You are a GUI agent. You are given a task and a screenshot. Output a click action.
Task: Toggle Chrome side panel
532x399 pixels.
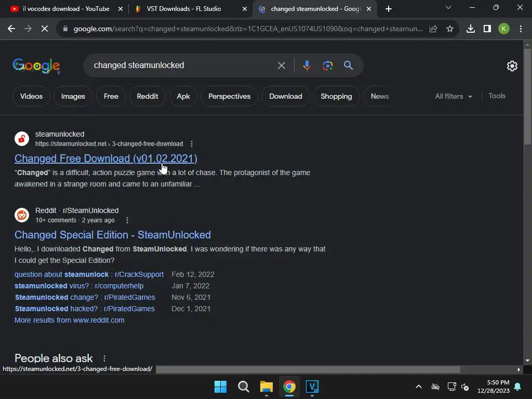(487, 29)
